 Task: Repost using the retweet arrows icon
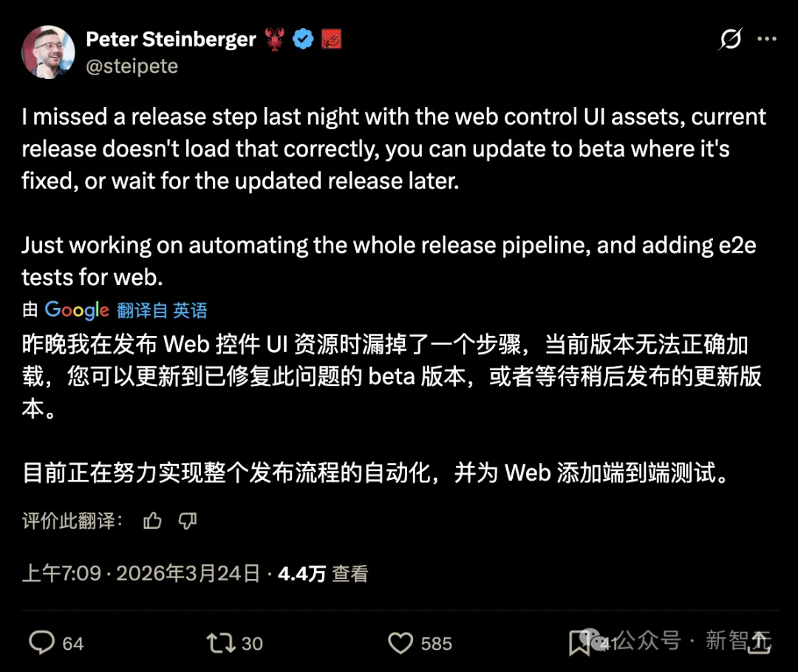pyautogui.click(x=221, y=643)
